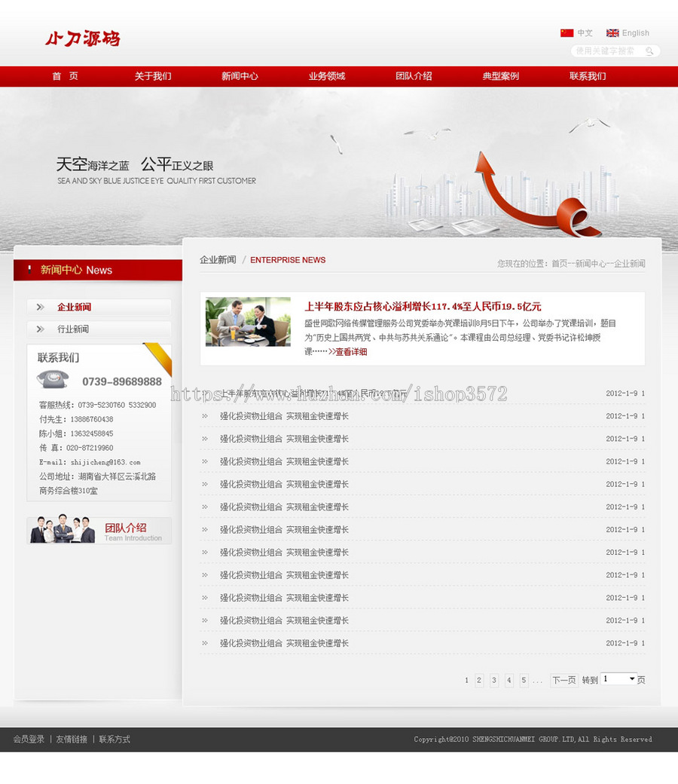Open the page number dropdown next to 转到

[618, 678]
